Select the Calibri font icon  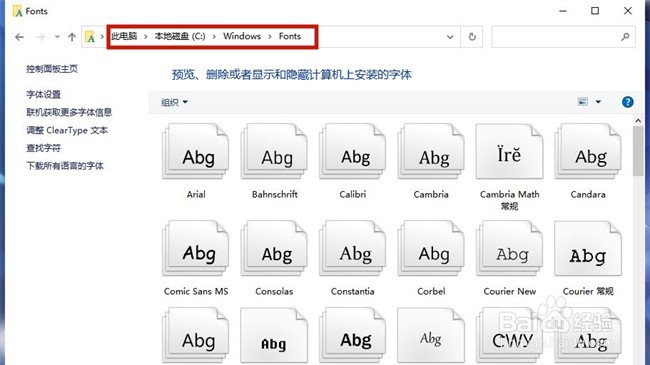(352, 151)
